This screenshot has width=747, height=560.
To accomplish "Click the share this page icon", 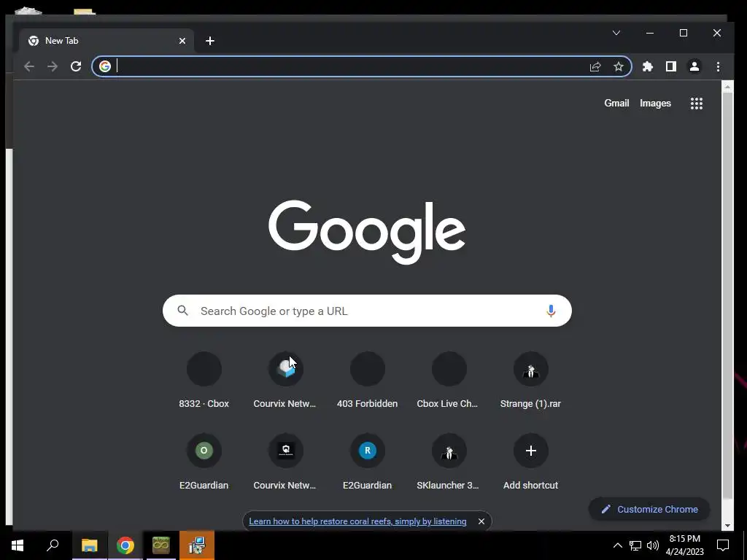I will point(595,66).
